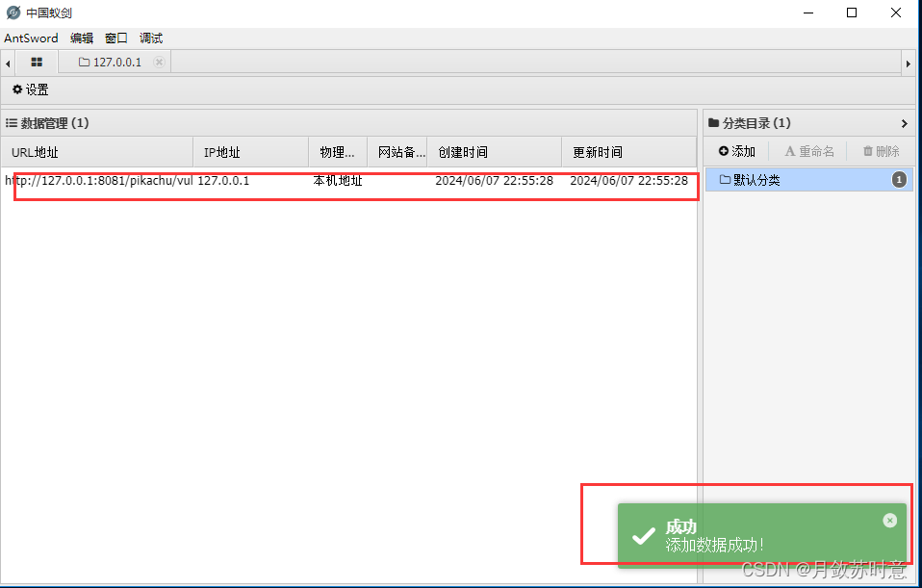Click the AntSword app icon in title bar
The image size is (922, 588).
point(13,13)
